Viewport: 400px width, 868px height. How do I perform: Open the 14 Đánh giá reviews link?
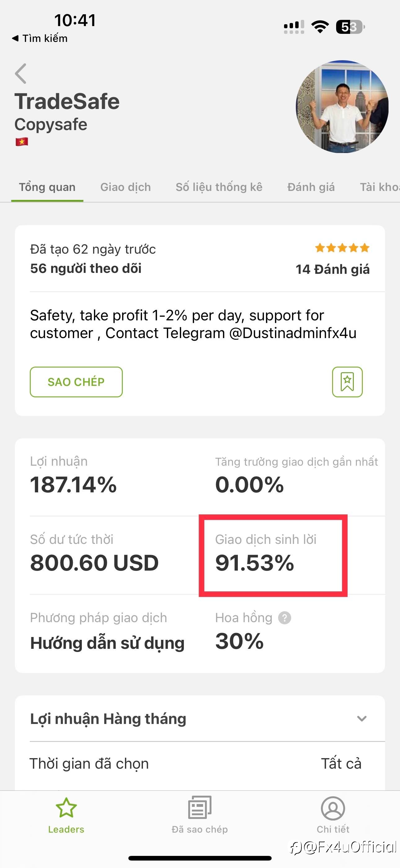point(332,269)
